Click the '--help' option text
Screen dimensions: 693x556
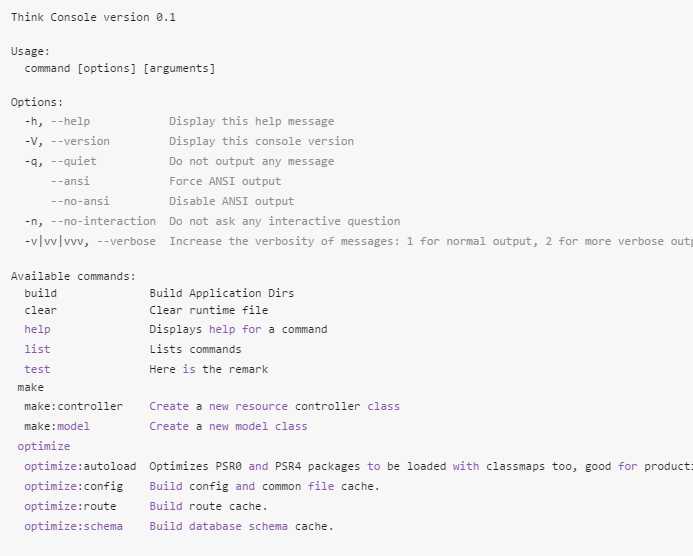(70, 122)
